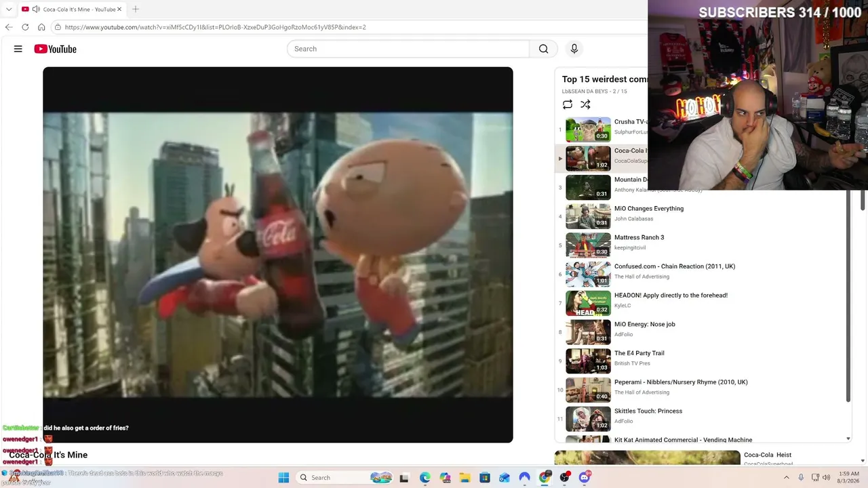Open the YouTube guide hamburger menu

[x=18, y=49]
